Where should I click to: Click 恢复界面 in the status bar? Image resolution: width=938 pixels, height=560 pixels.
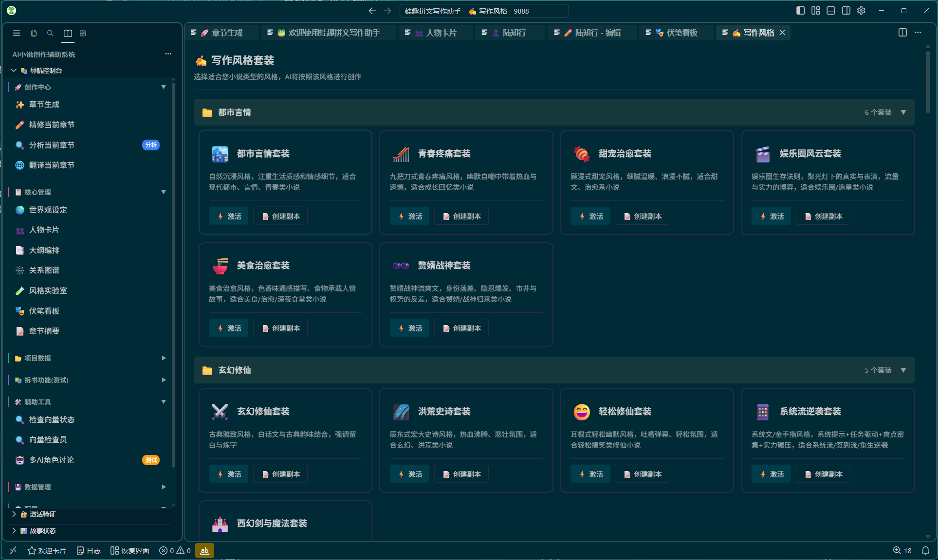tap(130, 551)
